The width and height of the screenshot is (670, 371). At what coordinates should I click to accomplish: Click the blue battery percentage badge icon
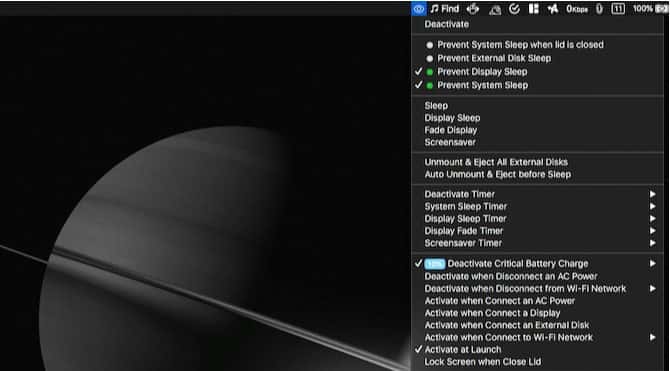[435, 264]
